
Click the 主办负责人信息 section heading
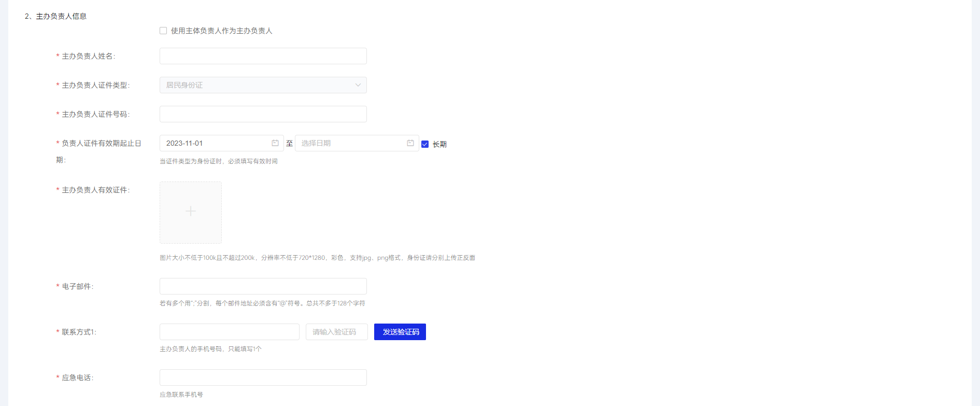(61, 16)
